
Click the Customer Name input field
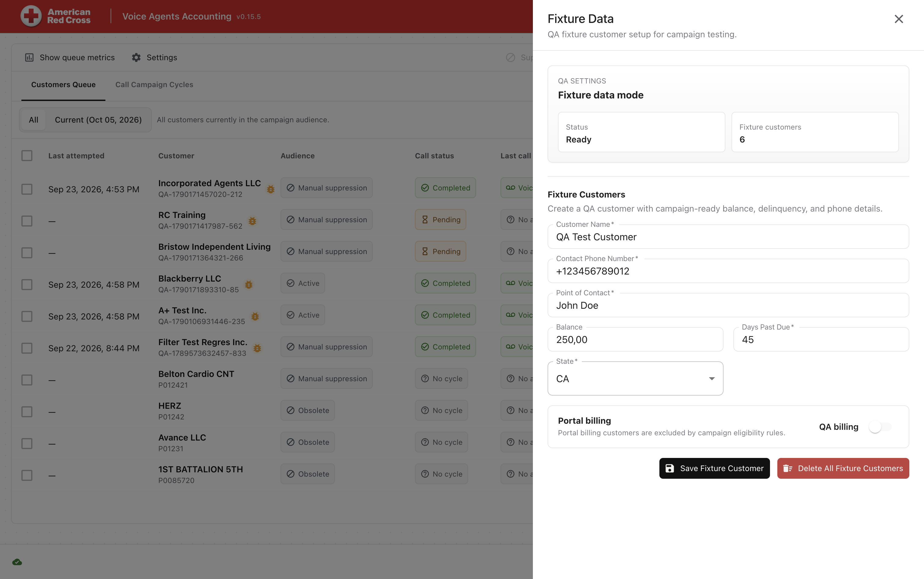pos(728,237)
